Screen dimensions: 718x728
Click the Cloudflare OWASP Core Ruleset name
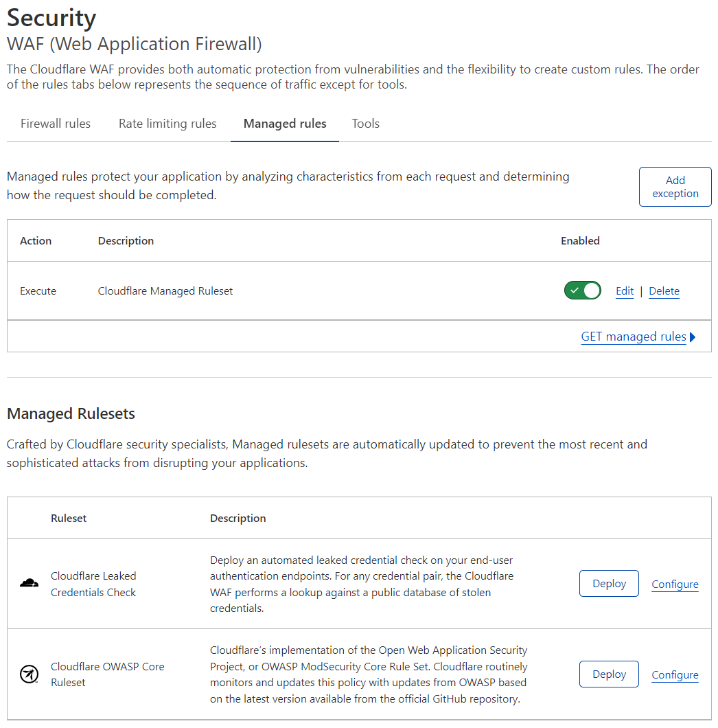point(107,674)
